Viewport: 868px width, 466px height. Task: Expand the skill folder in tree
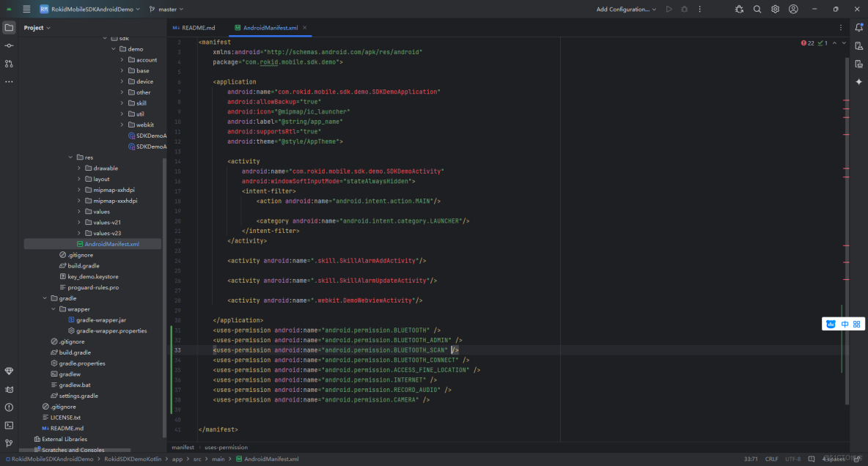tap(122, 103)
